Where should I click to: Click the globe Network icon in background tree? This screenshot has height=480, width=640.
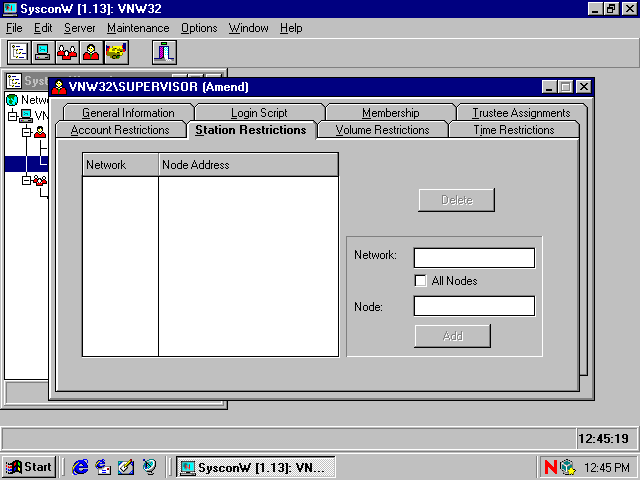pos(12,100)
